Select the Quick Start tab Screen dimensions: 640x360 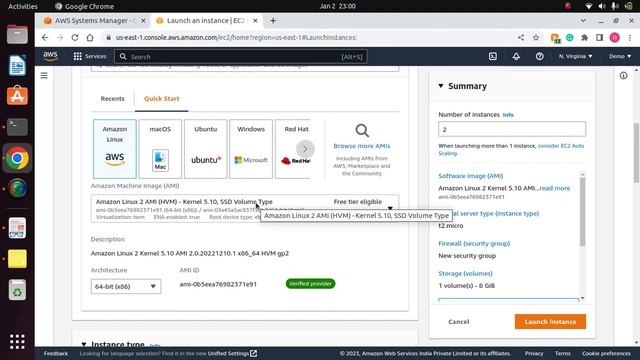[162, 99]
